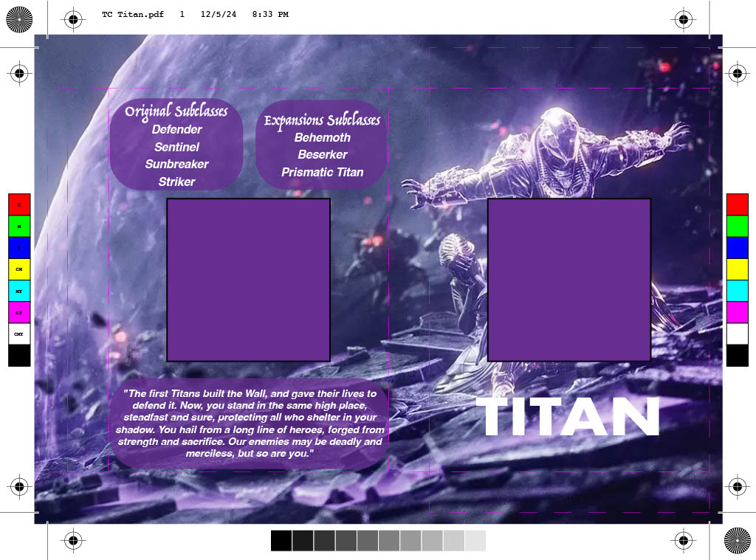Click the Prismatic Titan subclass entry
This screenshot has height=560, width=756.
(x=323, y=172)
